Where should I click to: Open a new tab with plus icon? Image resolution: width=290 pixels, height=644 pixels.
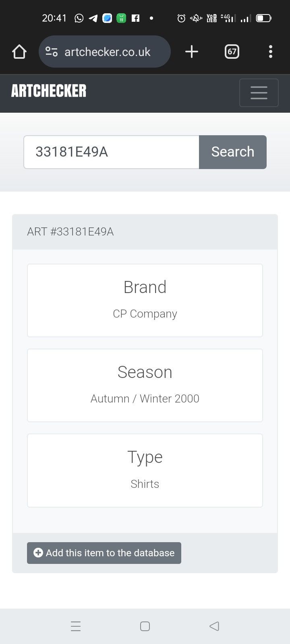pyautogui.click(x=192, y=52)
